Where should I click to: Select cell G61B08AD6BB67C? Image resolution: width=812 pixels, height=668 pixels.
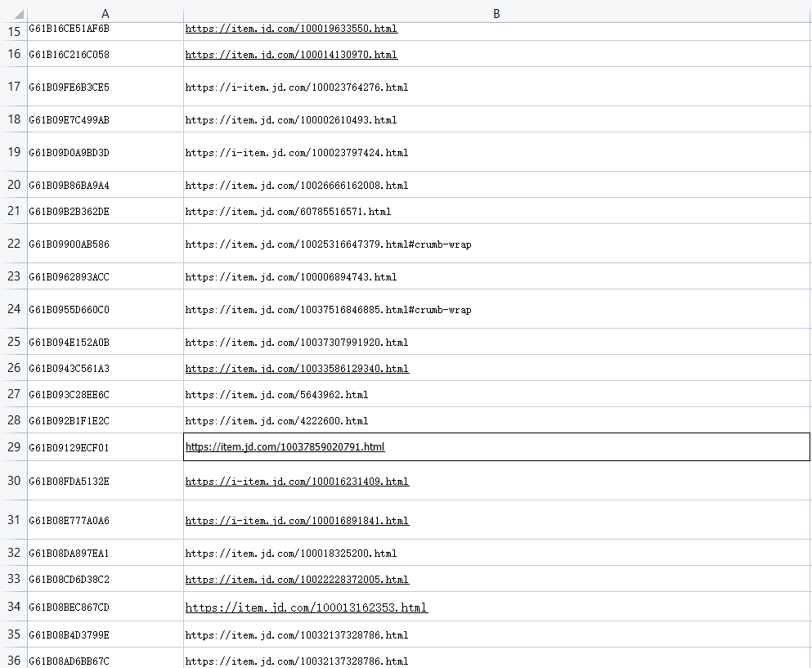pos(105,659)
